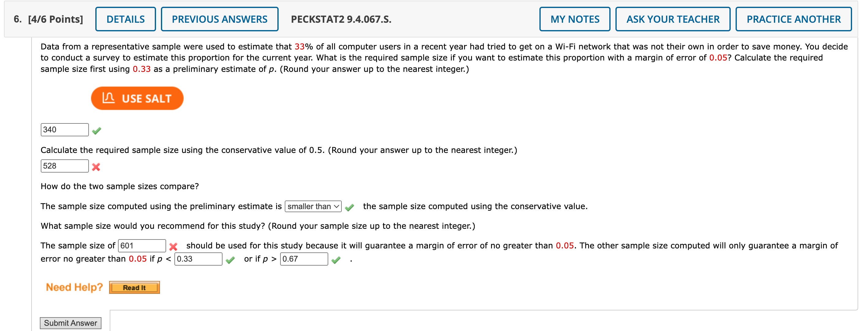The height and width of the screenshot is (331, 868).
Task: Open the MY NOTES panel
Action: click(x=574, y=19)
